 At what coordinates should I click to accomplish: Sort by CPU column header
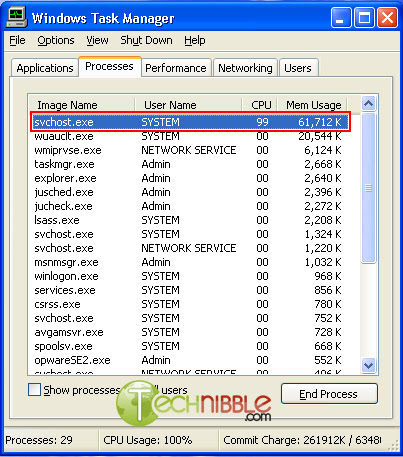259,105
